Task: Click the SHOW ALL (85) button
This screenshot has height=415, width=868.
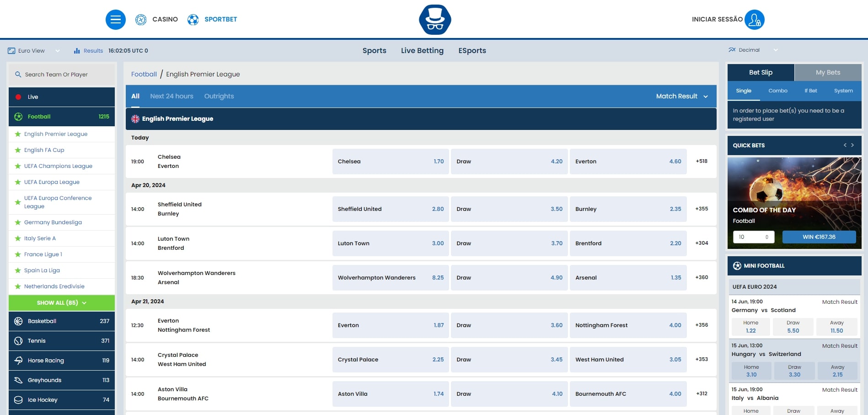Action: coord(61,303)
